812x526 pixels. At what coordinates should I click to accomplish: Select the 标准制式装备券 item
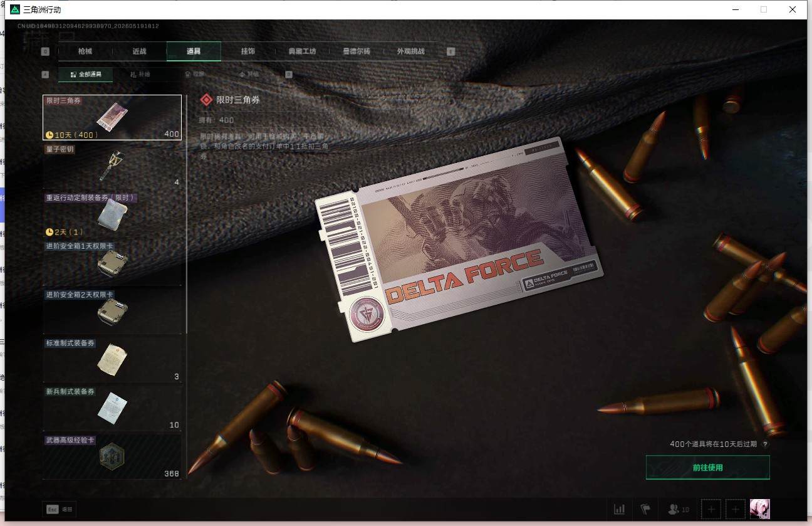click(112, 360)
